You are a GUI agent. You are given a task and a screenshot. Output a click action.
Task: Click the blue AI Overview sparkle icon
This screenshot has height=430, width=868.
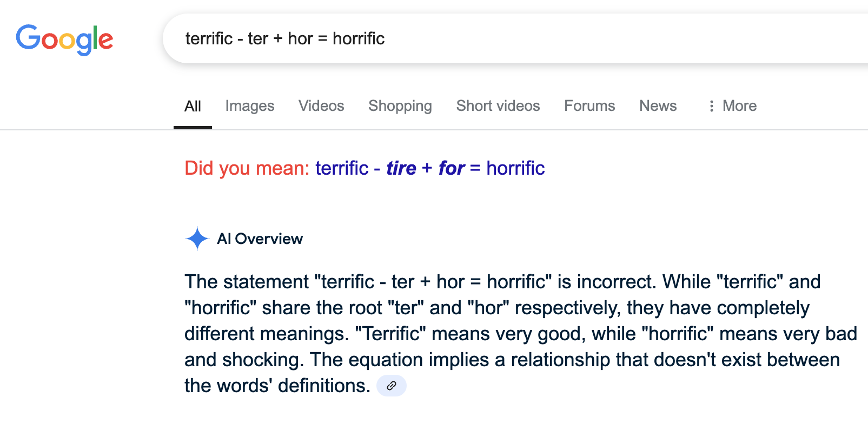point(197,239)
